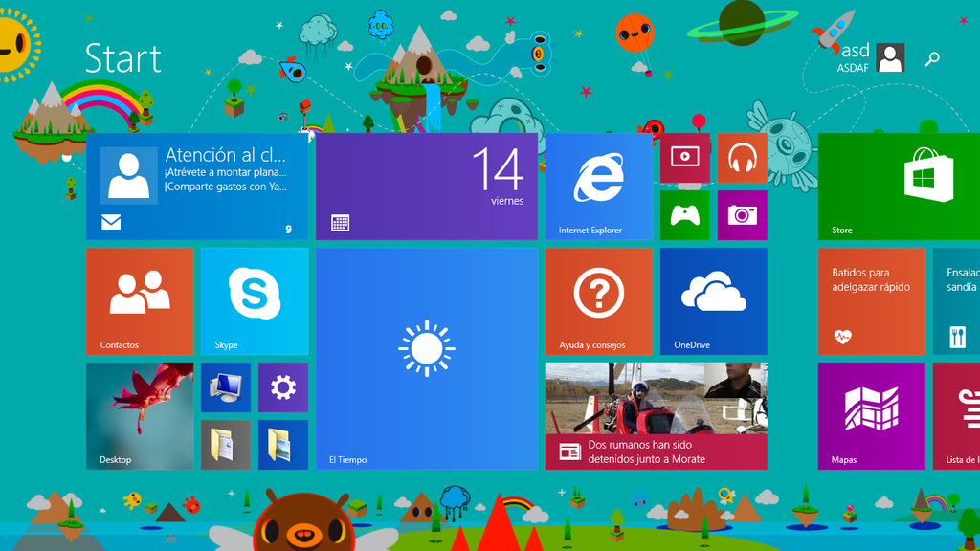
Task: Click the search magnifier icon
Action: 932,59
